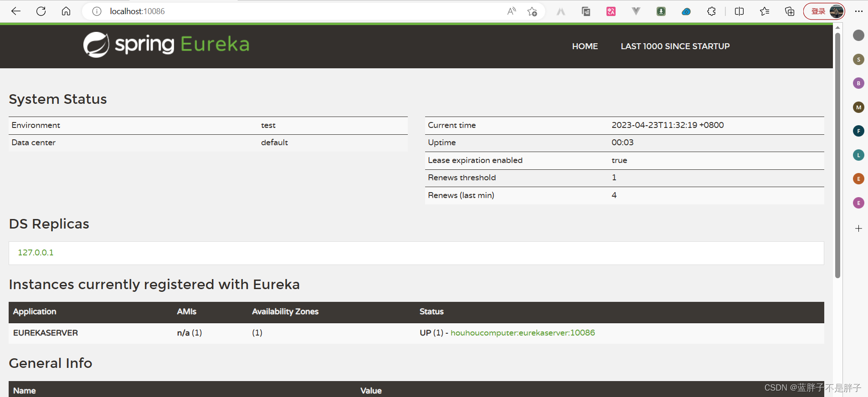Open the stacked pages extension icon
The width and height of the screenshot is (868, 397).
pos(586,11)
